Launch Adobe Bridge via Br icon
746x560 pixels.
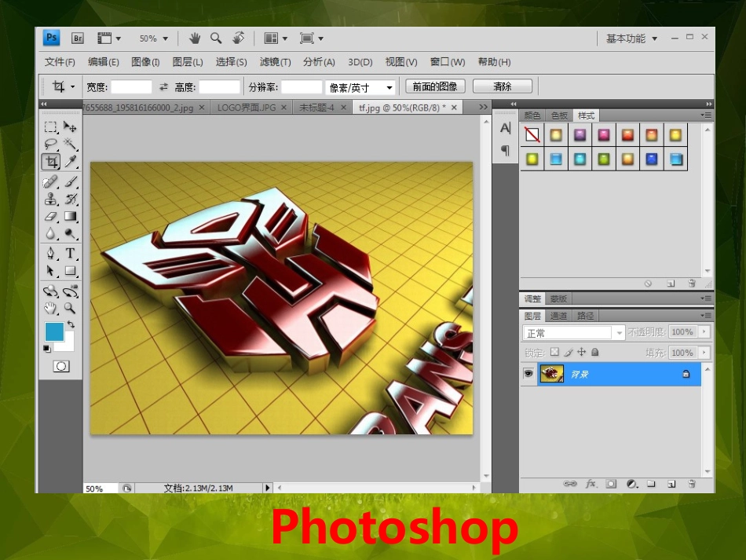point(77,38)
